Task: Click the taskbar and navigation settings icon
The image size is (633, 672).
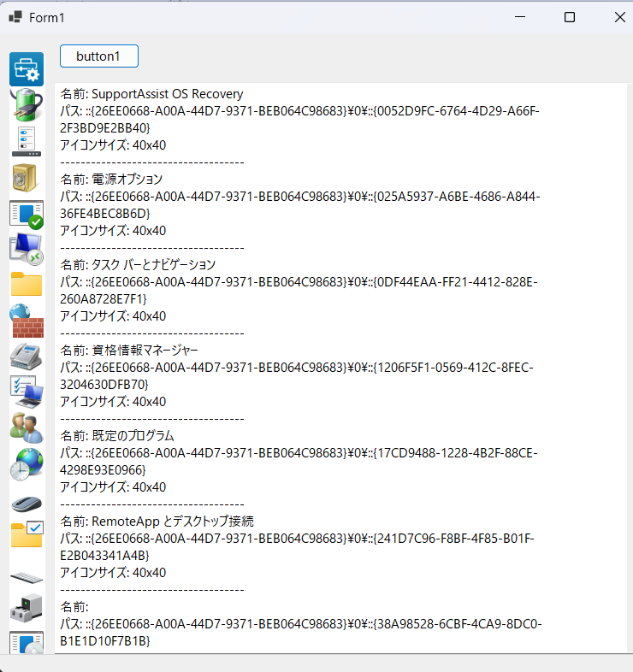Action: click(27, 140)
